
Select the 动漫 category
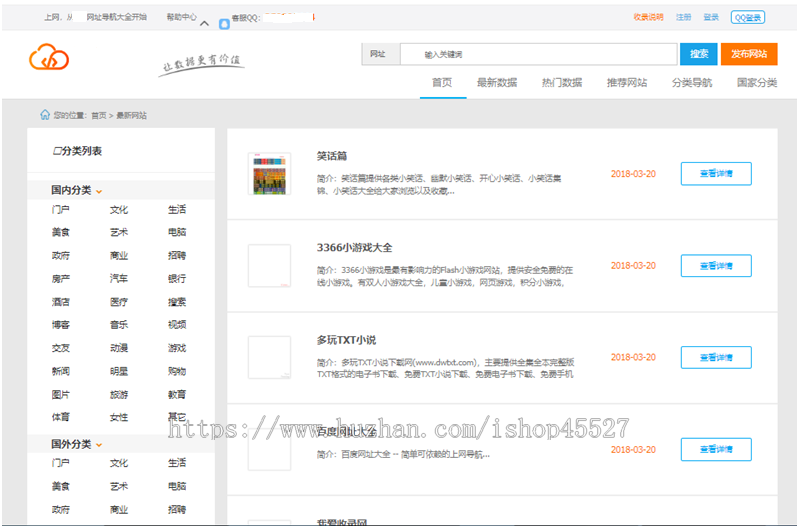click(119, 348)
